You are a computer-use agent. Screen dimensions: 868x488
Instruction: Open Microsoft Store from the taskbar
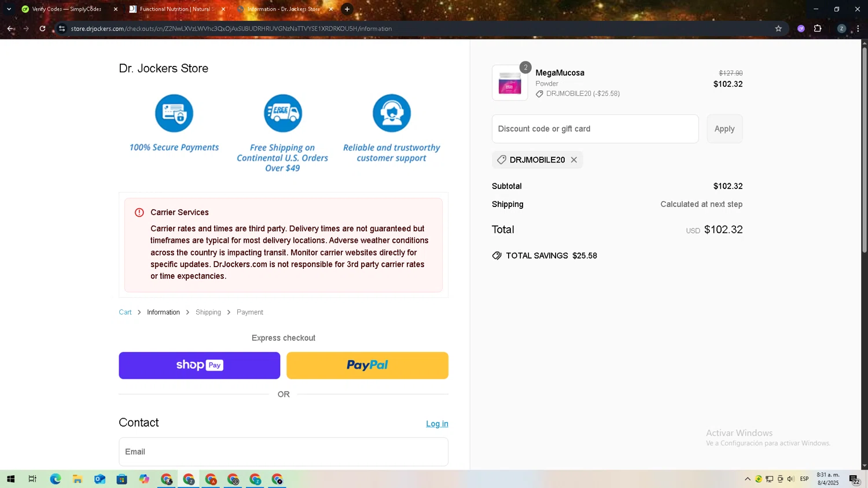click(122, 479)
